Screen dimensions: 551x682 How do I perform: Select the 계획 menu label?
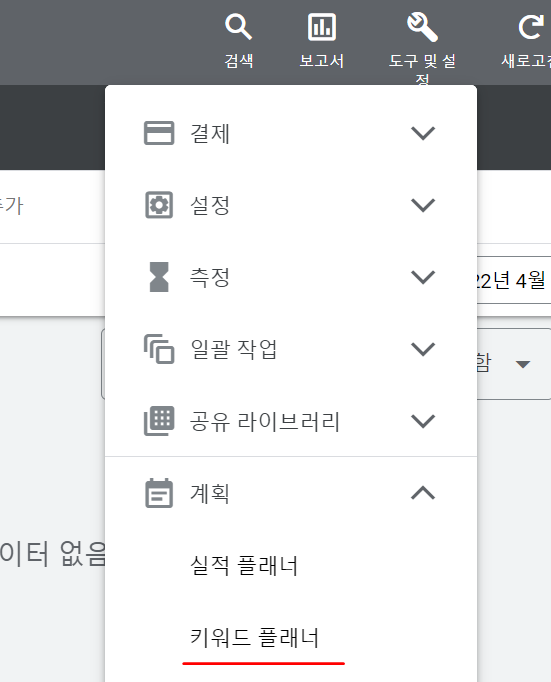(210, 494)
